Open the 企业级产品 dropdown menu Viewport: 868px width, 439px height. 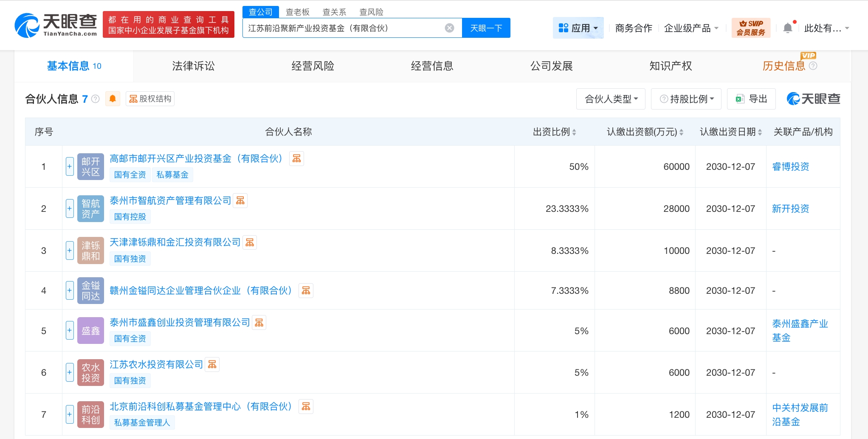pos(691,28)
